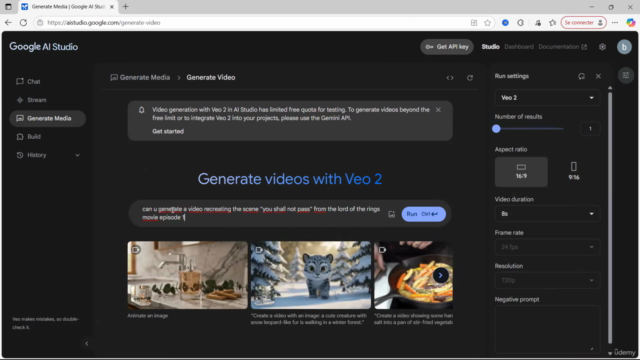Open the Resolution dropdown

(x=547, y=280)
